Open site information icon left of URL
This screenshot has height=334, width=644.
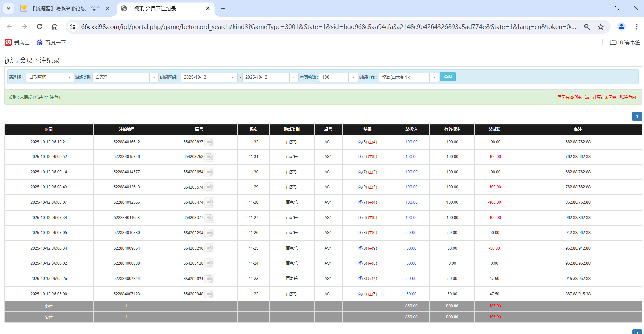(73, 27)
